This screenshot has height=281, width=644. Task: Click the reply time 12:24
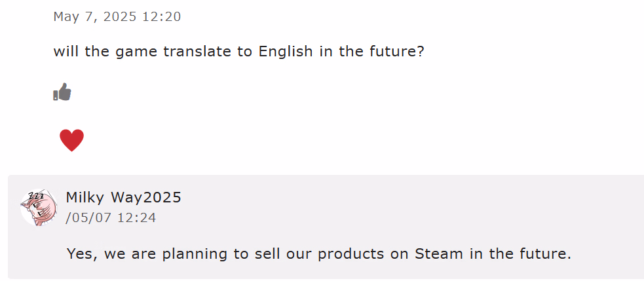[x=136, y=217]
